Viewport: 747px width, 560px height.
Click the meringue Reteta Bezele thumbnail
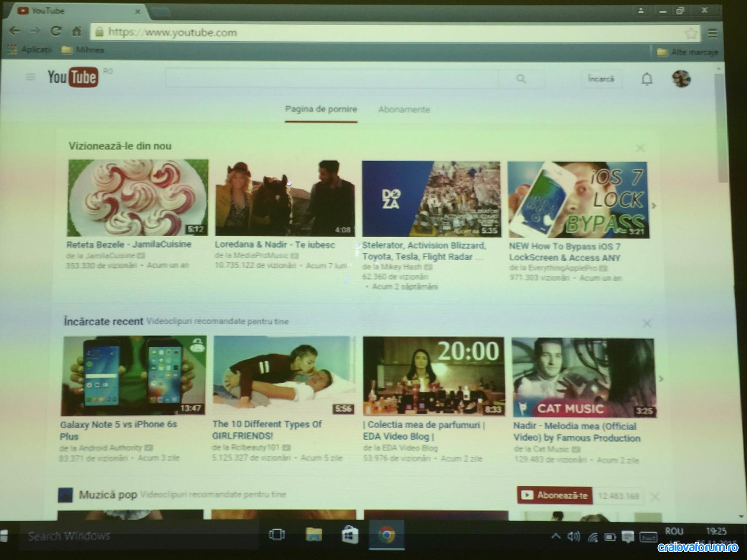tap(138, 198)
